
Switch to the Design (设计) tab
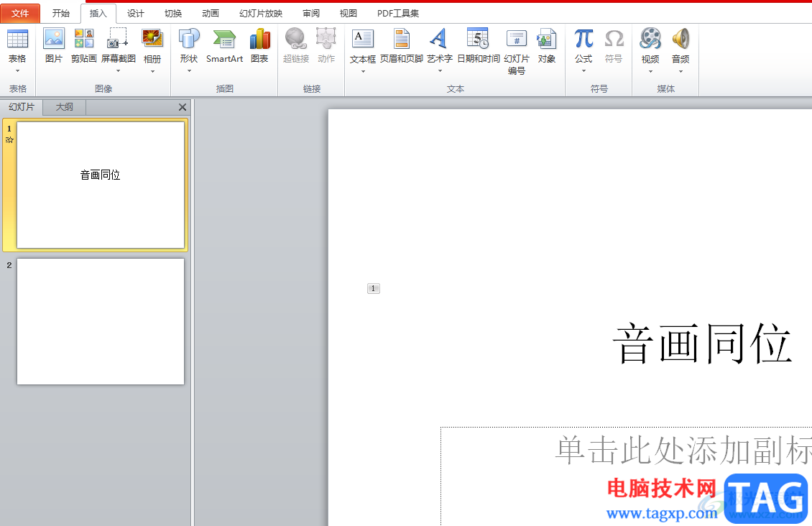coord(136,14)
